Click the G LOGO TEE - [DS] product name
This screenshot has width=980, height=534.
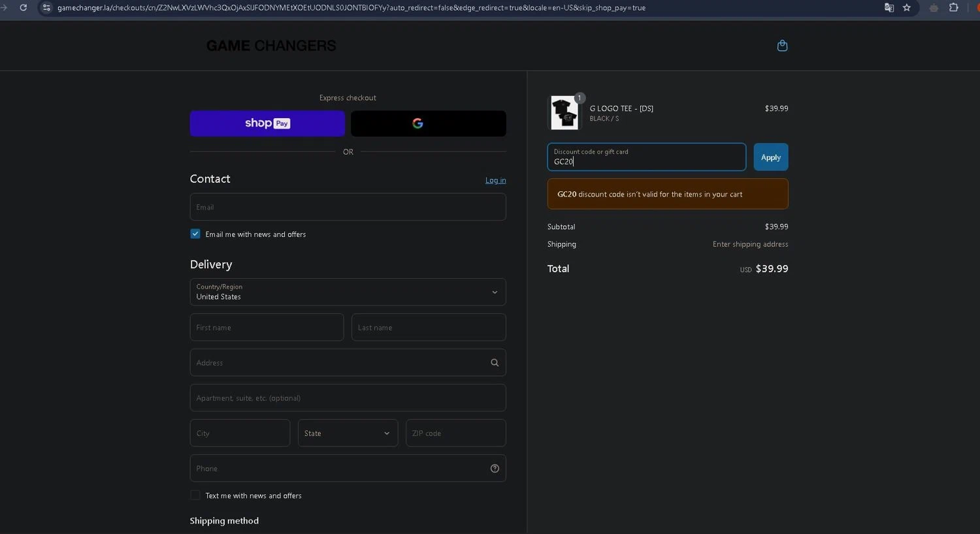pos(621,108)
